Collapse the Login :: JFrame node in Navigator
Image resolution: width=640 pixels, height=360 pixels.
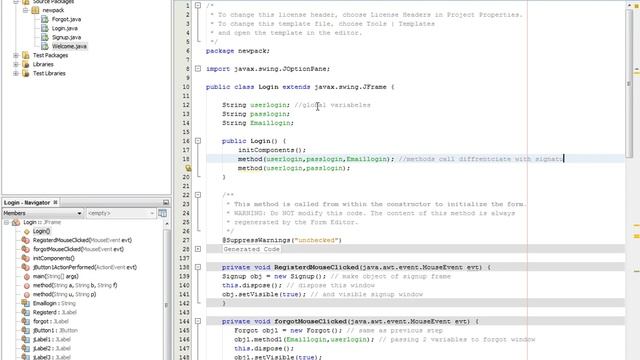pos(7,222)
